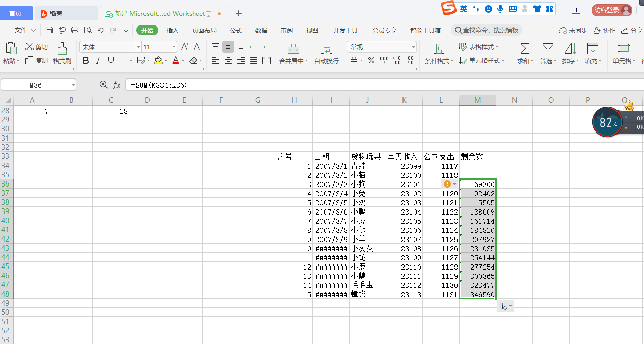Open the Cell Style (单元格样式) dropdown
This screenshot has height=344, width=644.
click(481, 60)
